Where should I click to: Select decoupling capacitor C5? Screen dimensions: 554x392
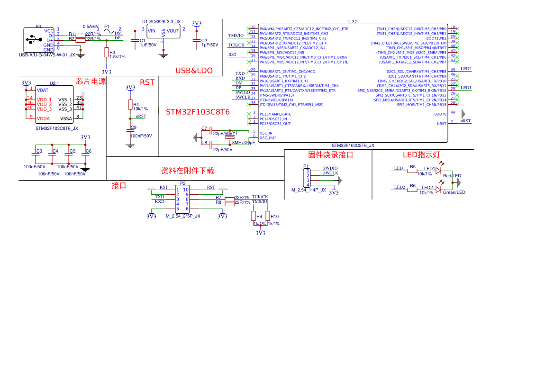tap(69, 155)
